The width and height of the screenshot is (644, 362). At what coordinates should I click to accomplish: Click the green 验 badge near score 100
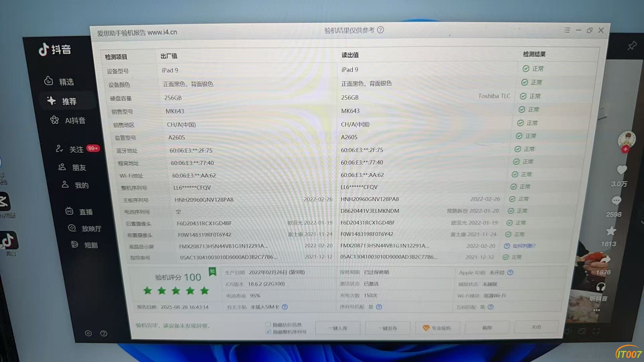[x=212, y=271]
